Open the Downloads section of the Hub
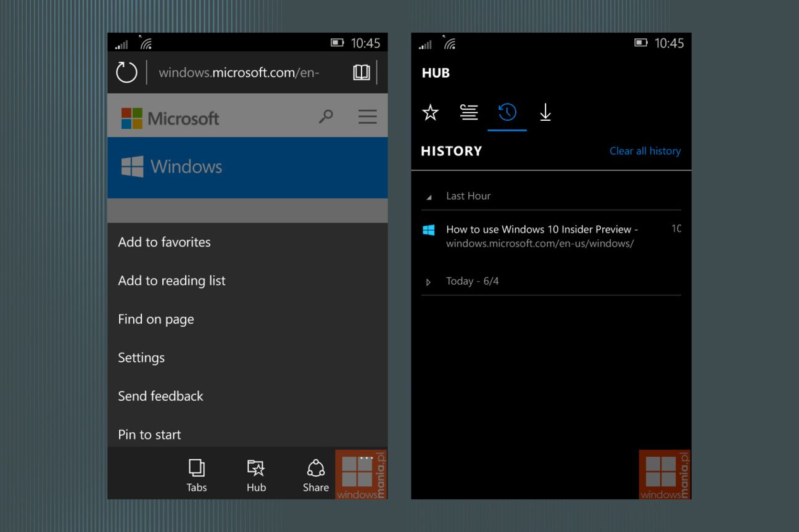The width and height of the screenshot is (799, 532). point(545,113)
